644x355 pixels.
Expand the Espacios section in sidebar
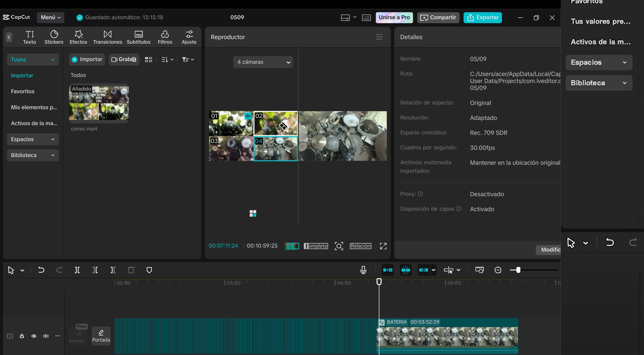pos(33,139)
